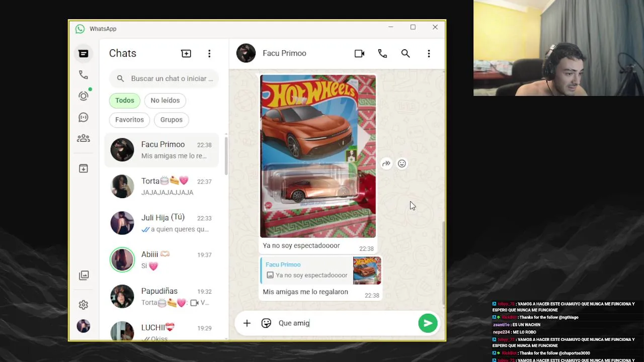View Facu Primoo header profile picture
This screenshot has height=362, width=644.
coord(246,53)
